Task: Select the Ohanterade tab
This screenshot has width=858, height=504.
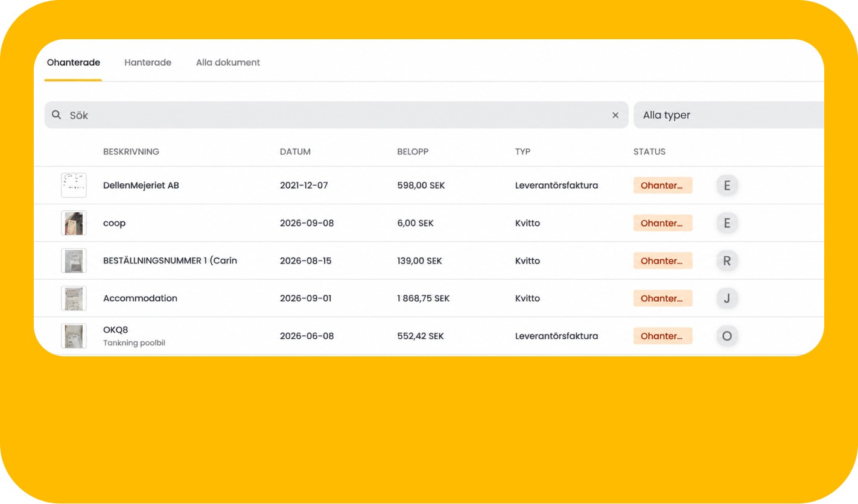Action: pos(74,62)
